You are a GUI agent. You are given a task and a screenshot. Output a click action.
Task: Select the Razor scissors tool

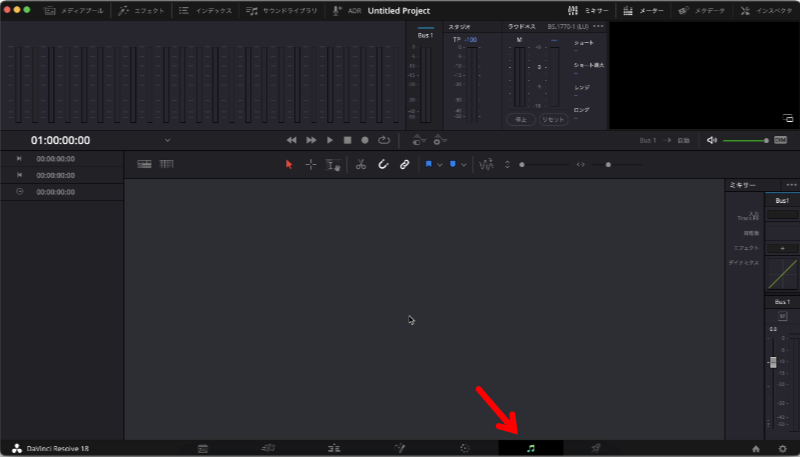click(361, 164)
